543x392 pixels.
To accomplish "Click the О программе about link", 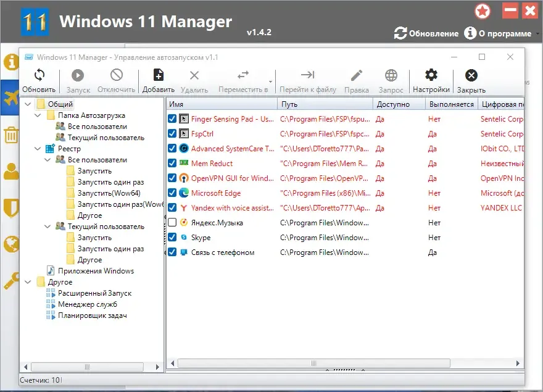I will point(497,33).
